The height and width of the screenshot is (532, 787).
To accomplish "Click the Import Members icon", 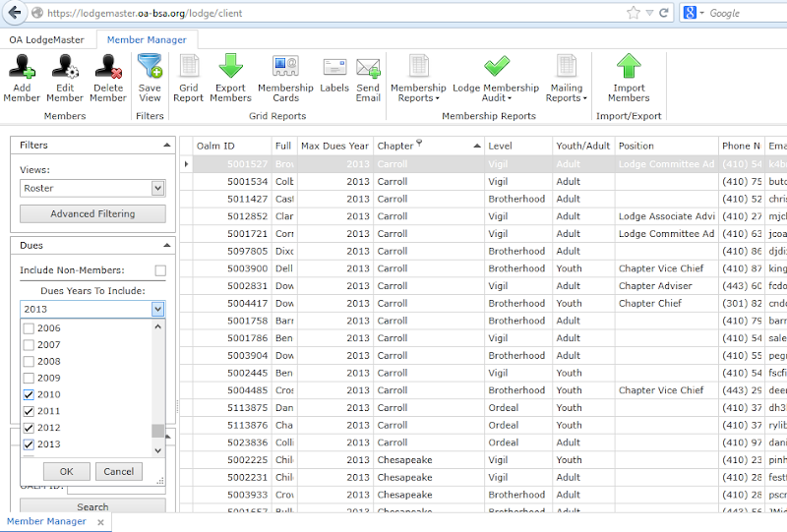I will point(629,68).
